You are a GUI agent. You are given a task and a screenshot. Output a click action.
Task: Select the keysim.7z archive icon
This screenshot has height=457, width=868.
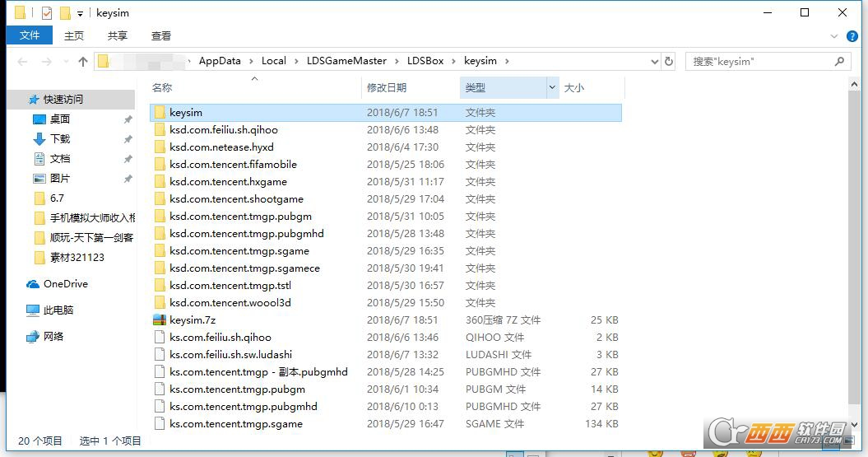[160, 319]
